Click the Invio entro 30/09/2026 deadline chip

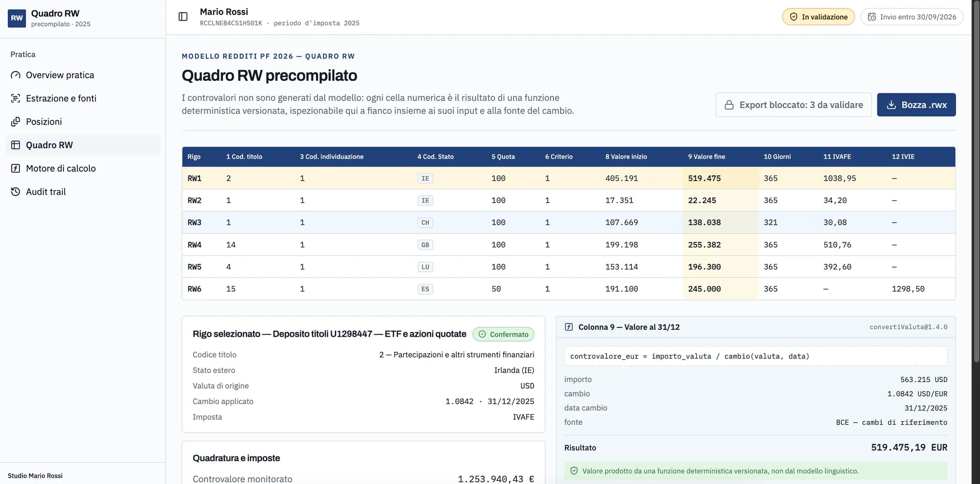911,17
